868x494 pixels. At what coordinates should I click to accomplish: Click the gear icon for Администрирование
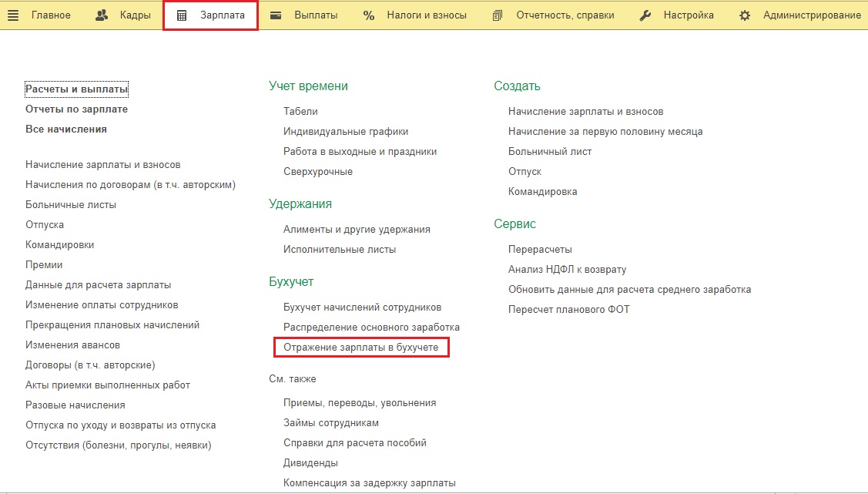[x=745, y=15]
